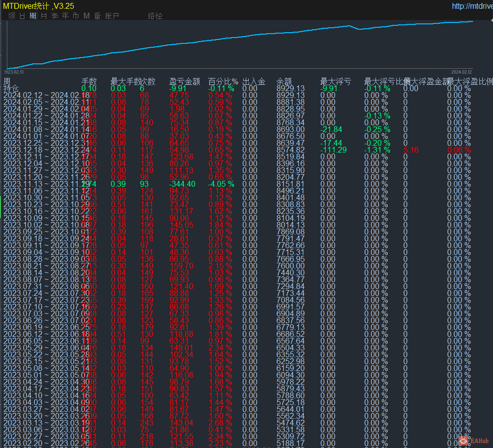
Task: Select the balance 8235.36
Action: 291,211
